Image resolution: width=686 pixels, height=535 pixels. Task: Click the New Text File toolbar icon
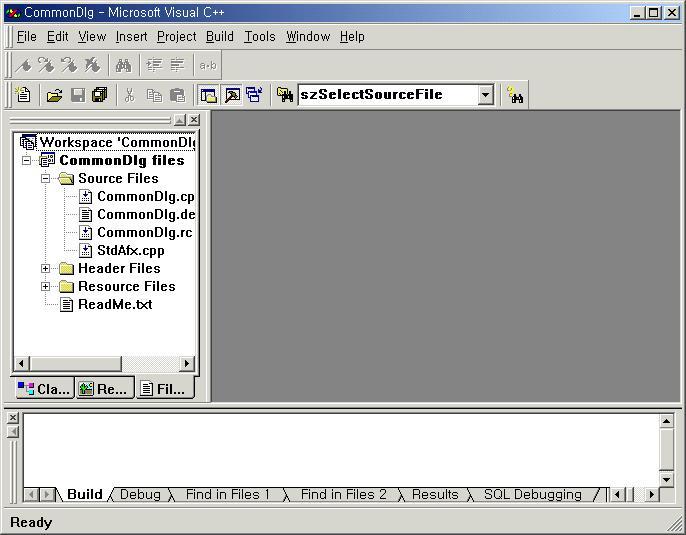[23, 94]
